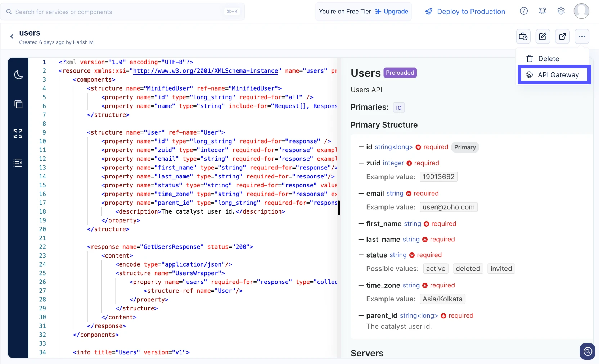The width and height of the screenshot is (599, 364).
Task: Click the briefcase with clock icon button
Action: pos(523,36)
